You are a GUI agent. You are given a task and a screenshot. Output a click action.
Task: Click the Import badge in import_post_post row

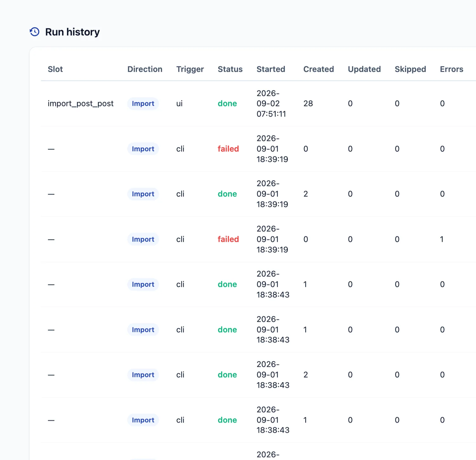pos(143,104)
